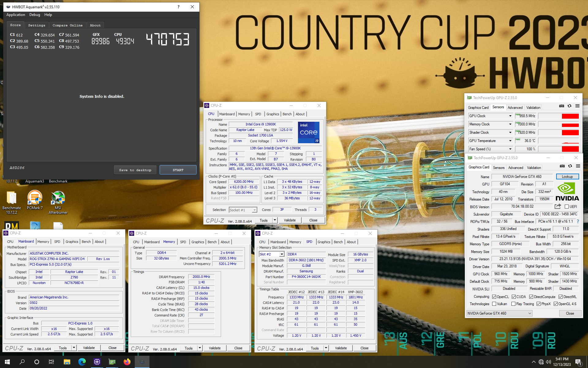Image resolution: width=588 pixels, height=368 pixels.
Task: Open the Benchmate 10.12.2 desktop folder
Action: tap(12, 202)
